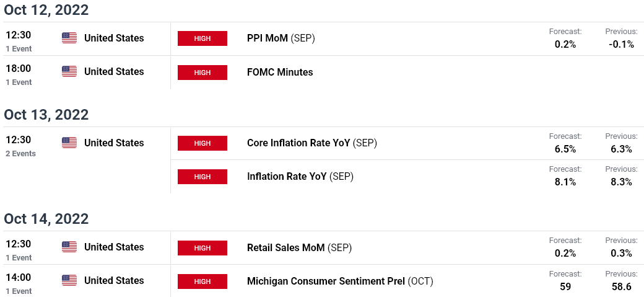Select the HIGH badge for Retail Sales MoM

(202, 248)
